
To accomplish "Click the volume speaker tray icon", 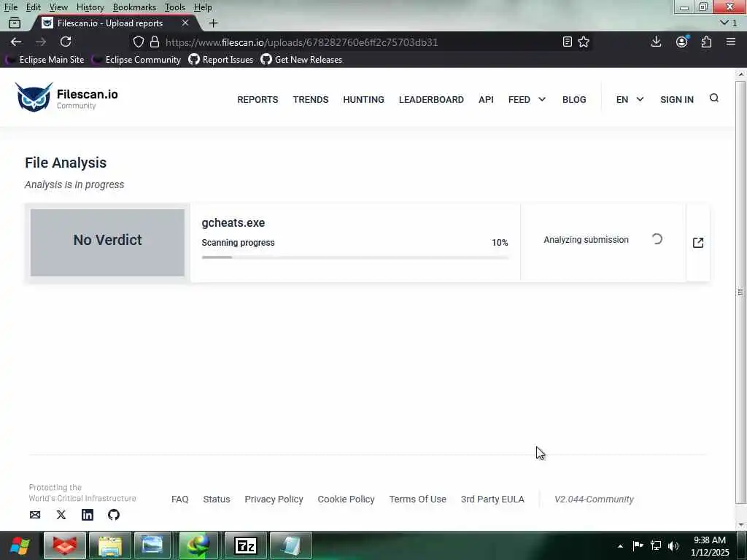I will 673,545.
